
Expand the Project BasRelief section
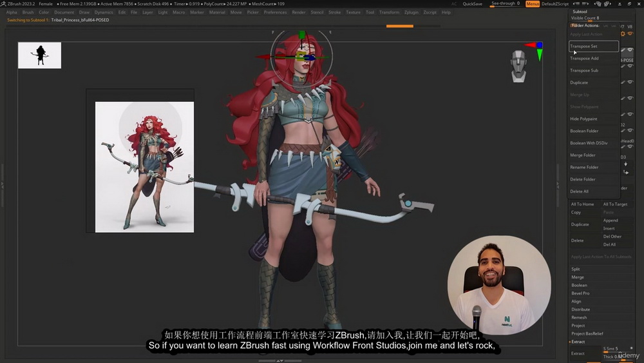point(587,333)
